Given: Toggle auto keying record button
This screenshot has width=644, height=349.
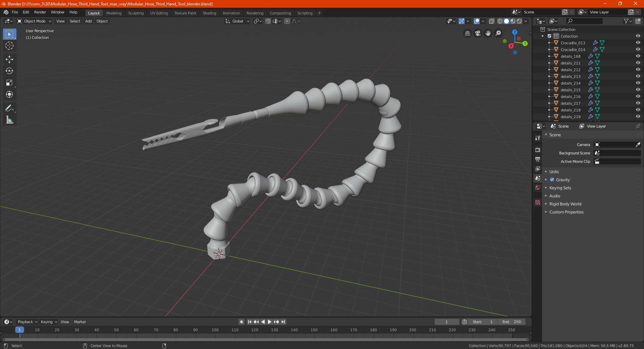Looking at the screenshot, I should (x=241, y=322).
